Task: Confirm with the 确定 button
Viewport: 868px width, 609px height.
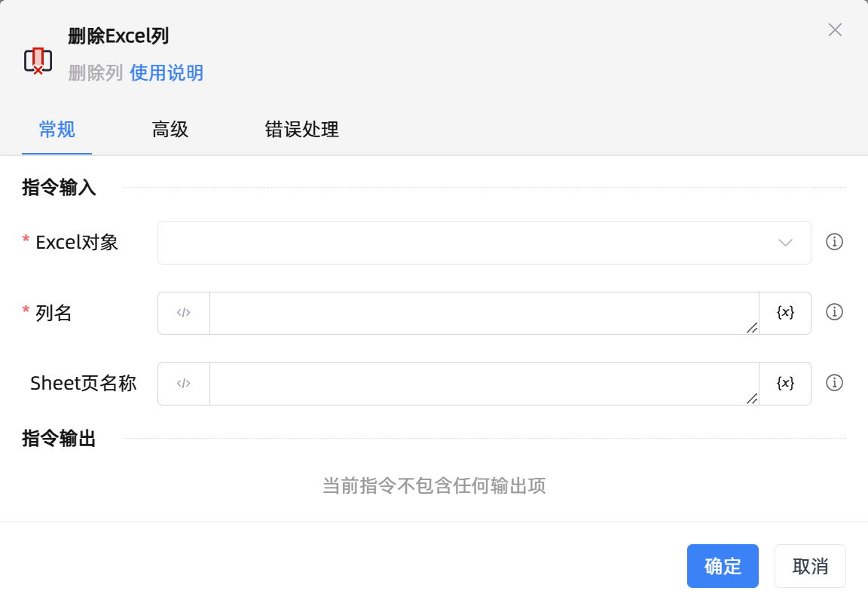Action: click(x=723, y=566)
